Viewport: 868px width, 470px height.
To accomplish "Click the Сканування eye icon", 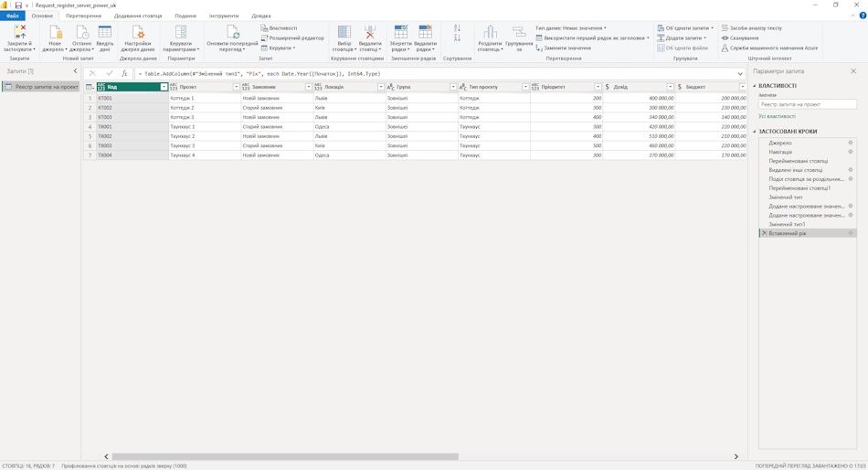I will point(725,37).
